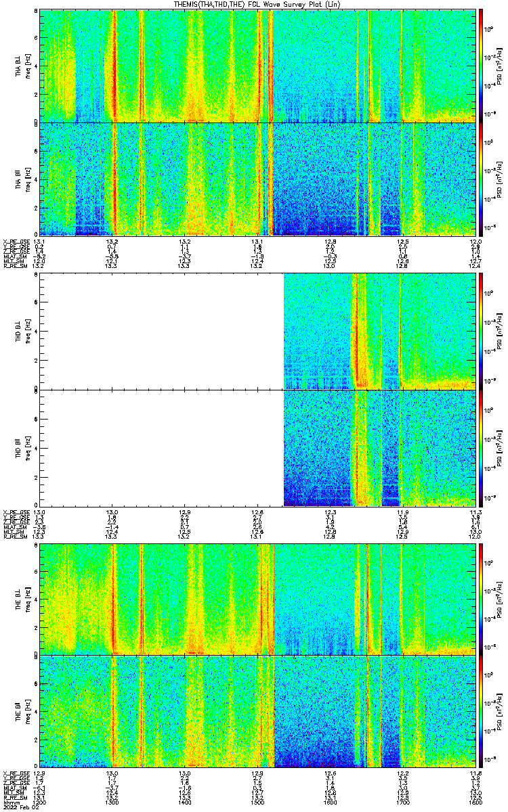Click the THE B-parallel spectrogram panel
Viewport: 508px width, 812px height.
(x=257, y=710)
